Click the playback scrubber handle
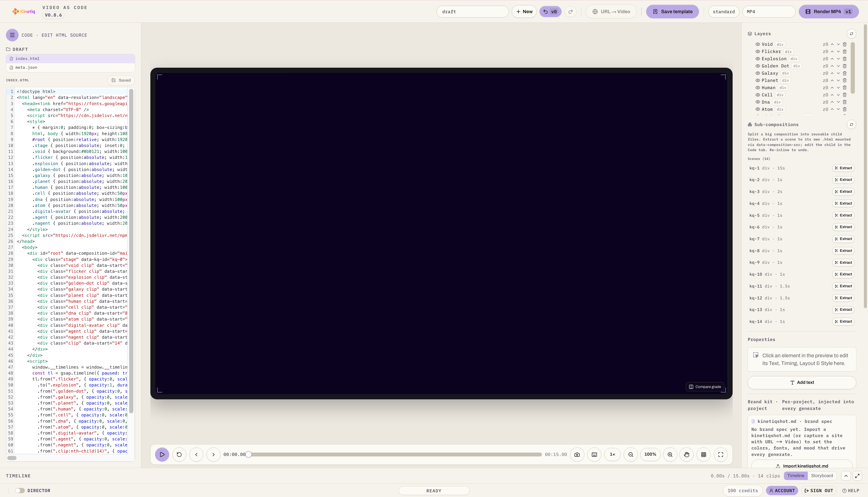This screenshot has height=497, width=868. coord(249,454)
